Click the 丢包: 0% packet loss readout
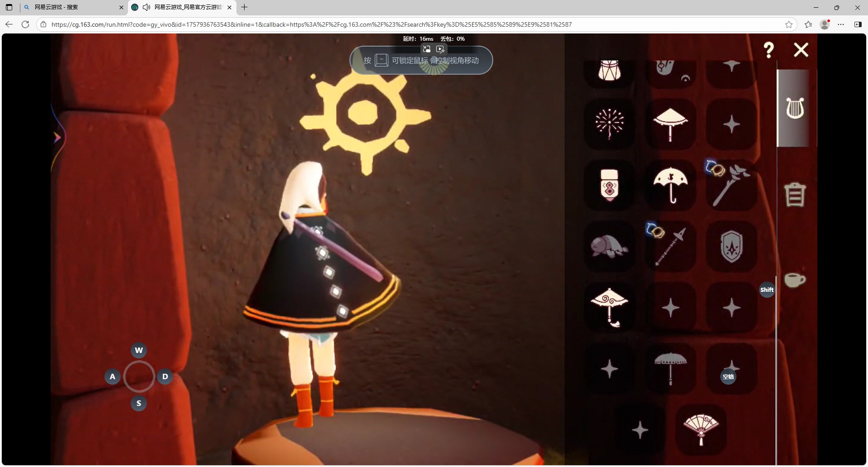Viewport: 868px width, 467px height. coord(453,39)
